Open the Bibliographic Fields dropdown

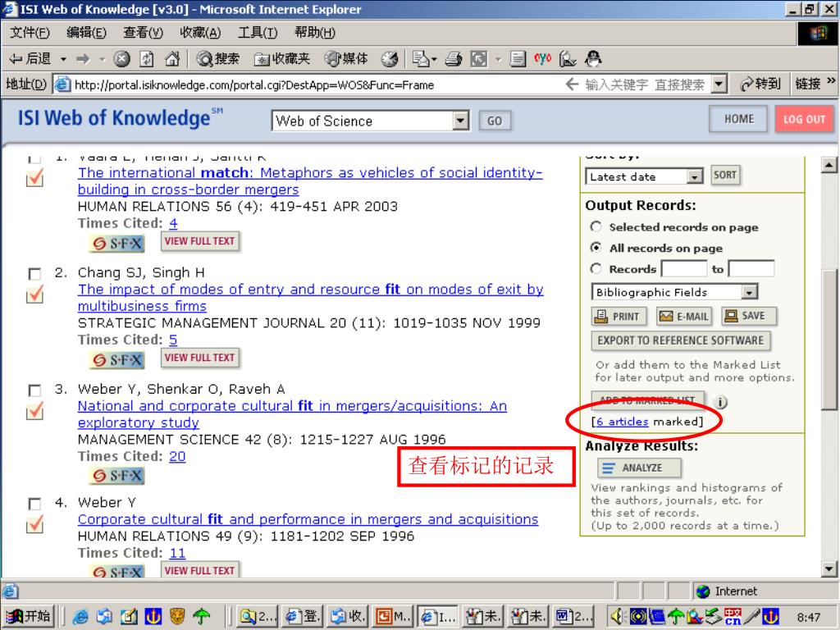pos(749,292)
